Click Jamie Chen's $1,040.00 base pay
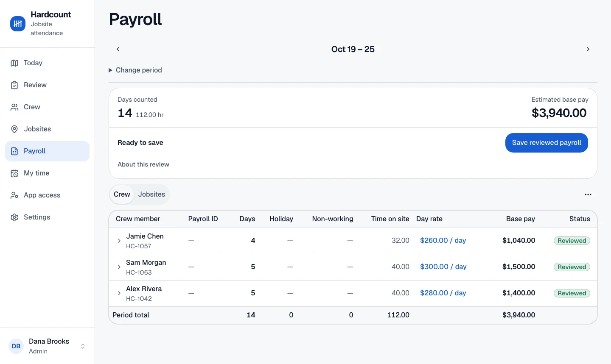The height and width of the screenshot is (364, 611). tap(519, 241)
